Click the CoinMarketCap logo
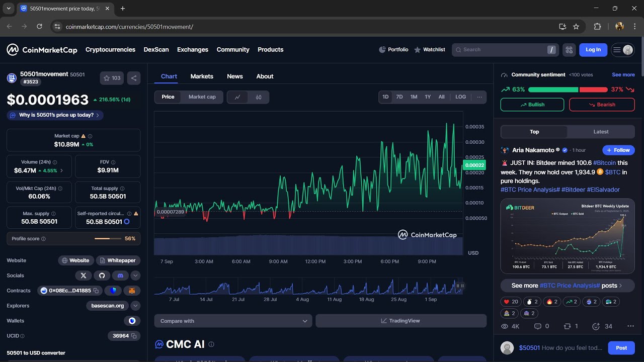The image size is (644, 362). click(42, 50)
